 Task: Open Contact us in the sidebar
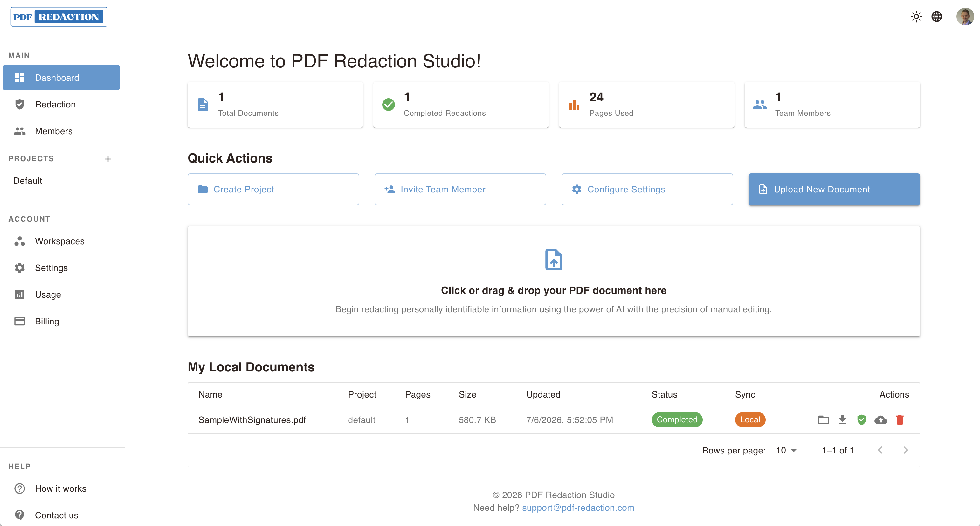[x=61, y=515]
